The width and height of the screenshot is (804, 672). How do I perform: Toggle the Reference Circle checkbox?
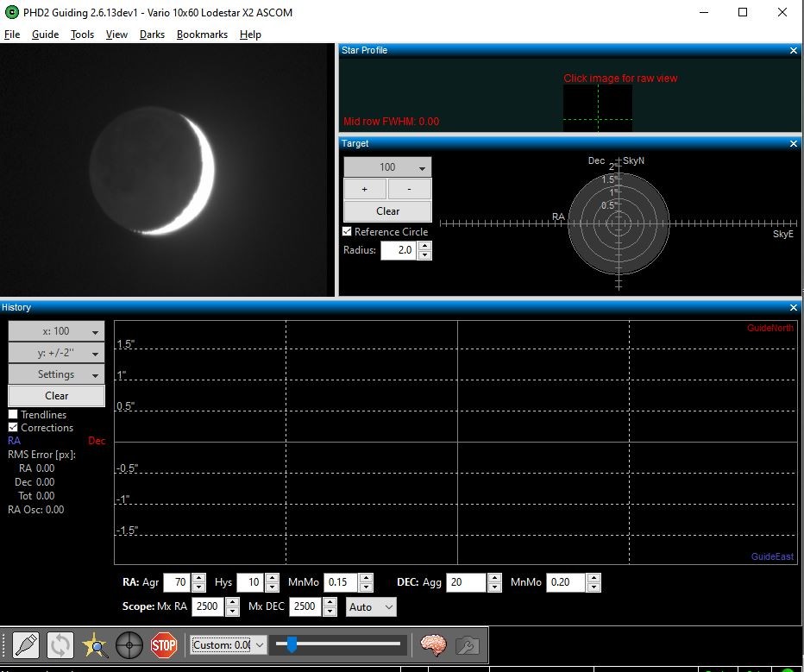347,232
